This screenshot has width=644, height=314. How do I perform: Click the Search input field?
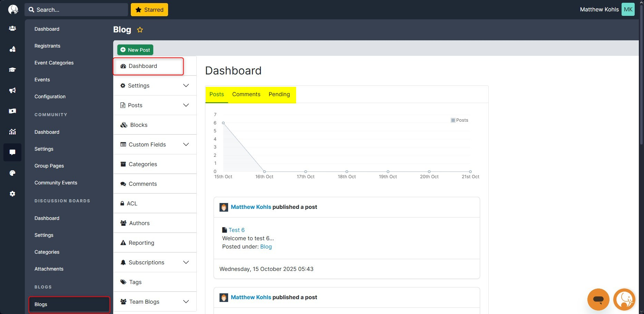(x=79, y=10)
